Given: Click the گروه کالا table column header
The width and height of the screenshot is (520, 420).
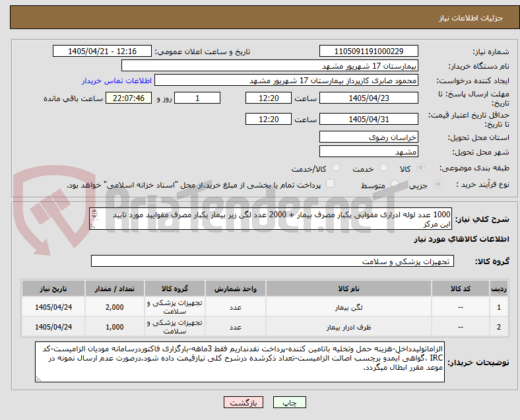Looking at the screenshot, I should 175,289.
